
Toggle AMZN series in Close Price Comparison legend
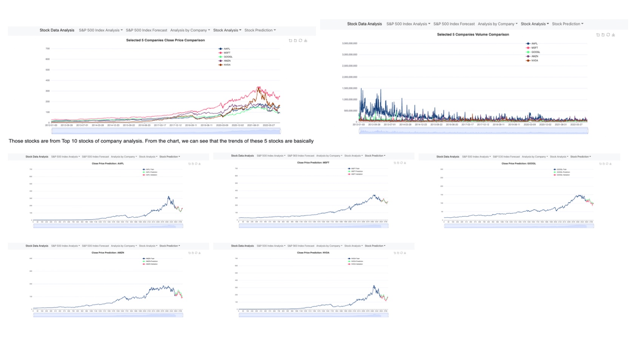tap(225, 61)
